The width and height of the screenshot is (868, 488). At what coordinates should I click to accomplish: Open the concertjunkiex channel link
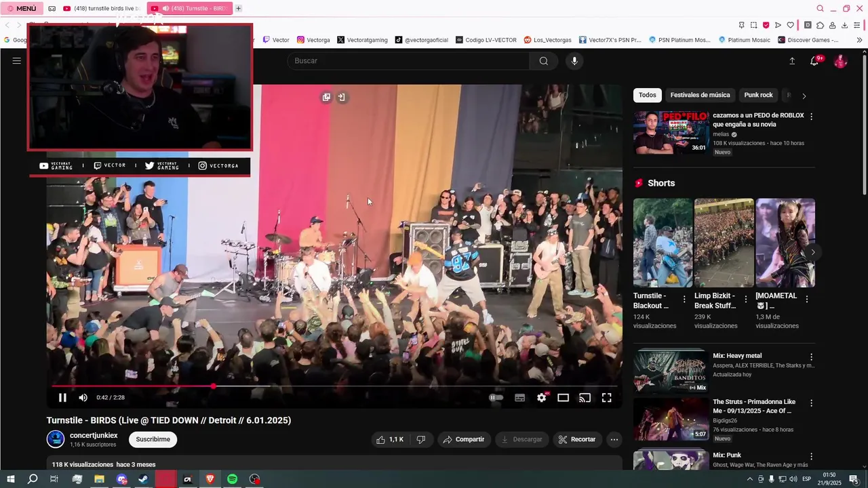(94, 436)
